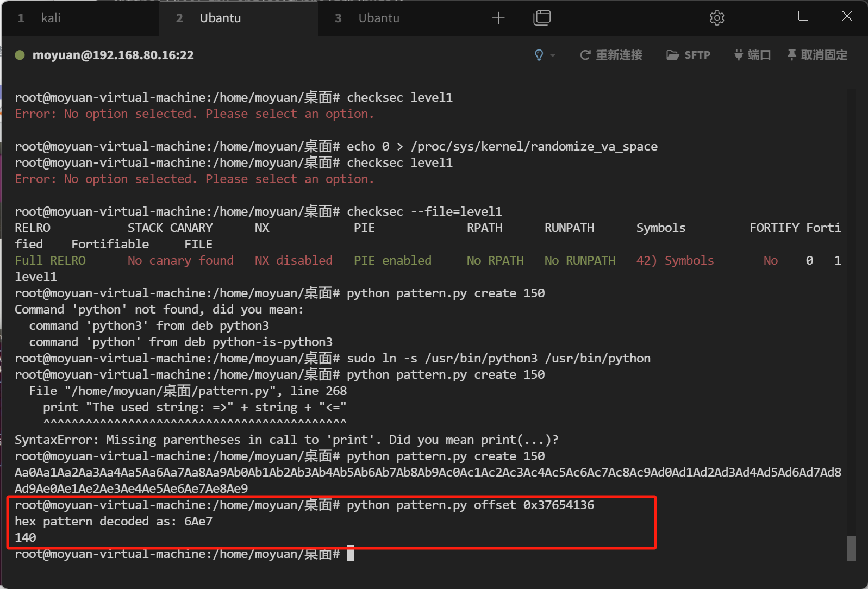The image size is (868, 589).
Task: Maximize the terminal window
Action: tap(803, 16)
